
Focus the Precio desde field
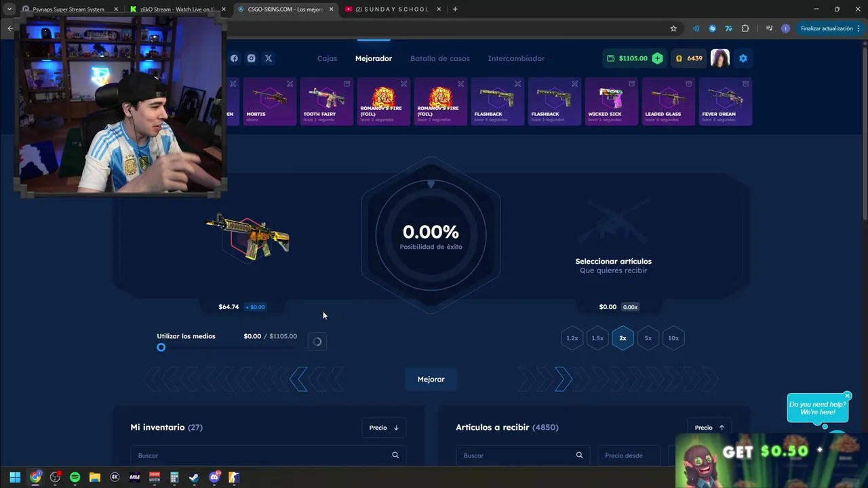click(629, 455)
